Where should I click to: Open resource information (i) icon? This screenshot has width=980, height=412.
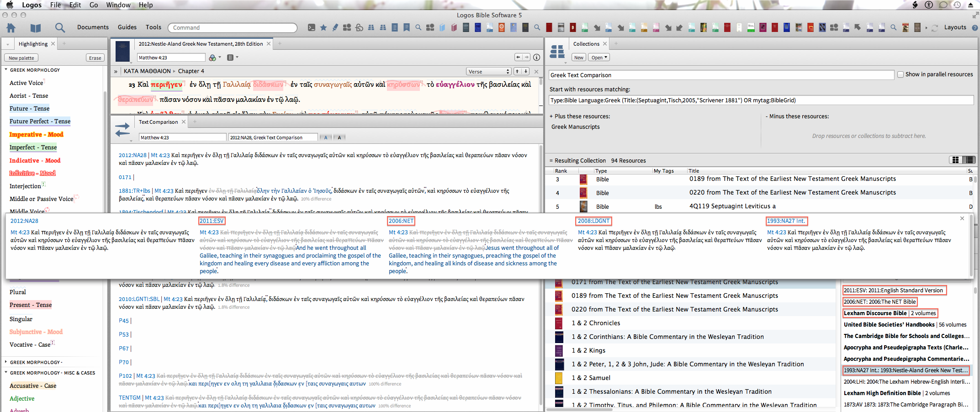click(x=537, y=58)
